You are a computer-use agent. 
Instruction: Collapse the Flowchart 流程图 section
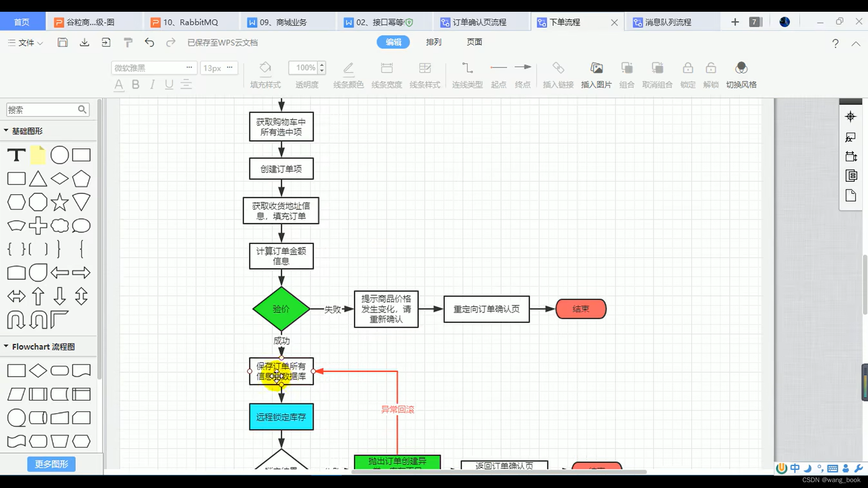tap(6, 346)
